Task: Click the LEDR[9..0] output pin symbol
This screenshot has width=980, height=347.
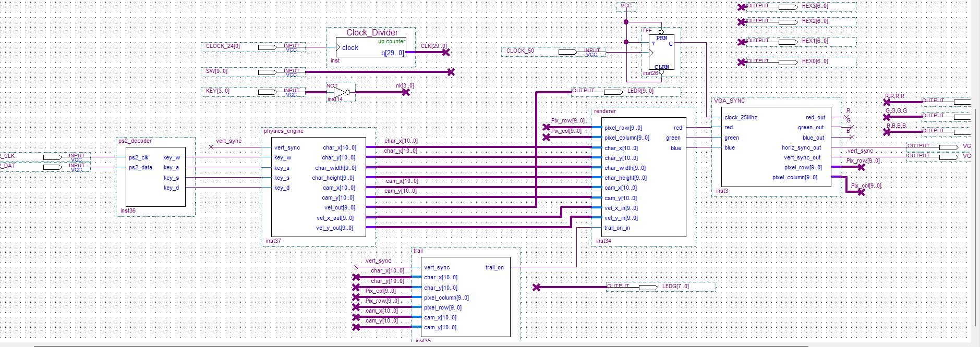Action: [613, 92]
